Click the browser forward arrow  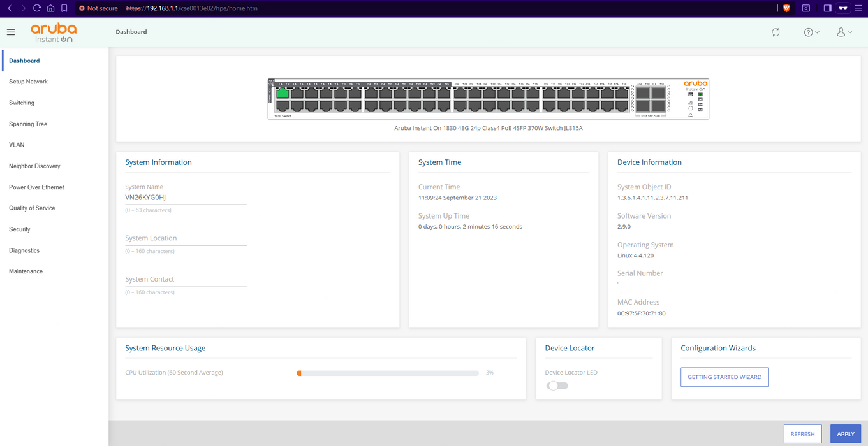tap(23, 8)
